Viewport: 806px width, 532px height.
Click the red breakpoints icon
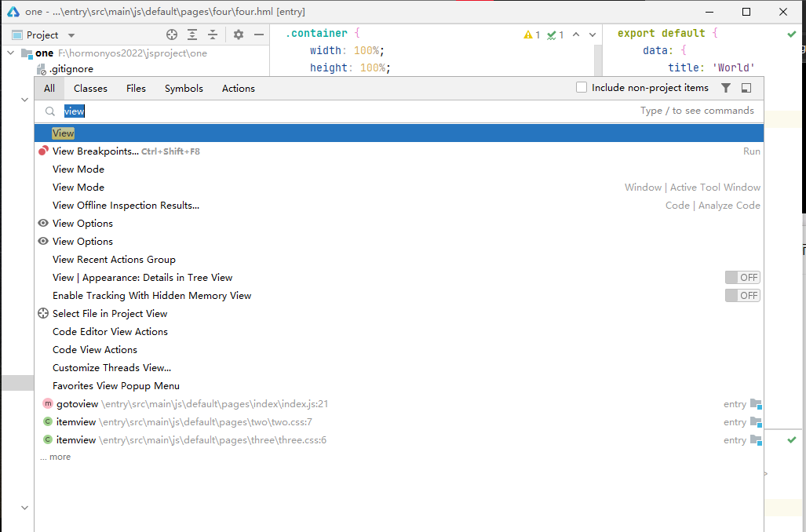tap(43, 151)
